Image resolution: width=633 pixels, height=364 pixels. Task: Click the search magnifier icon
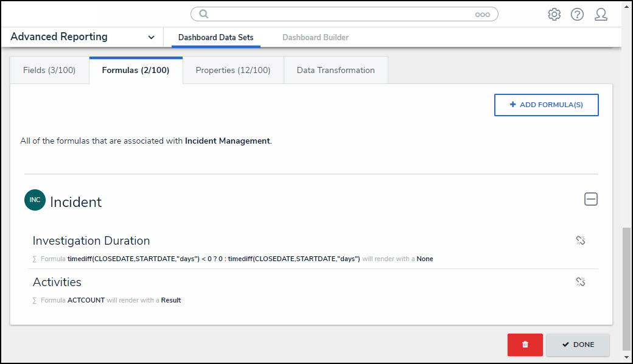click(x=204, y=14)
